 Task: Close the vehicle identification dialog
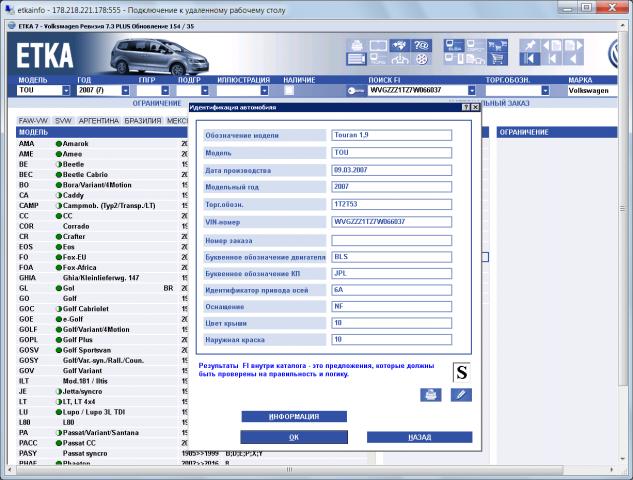tap(475, 107)
